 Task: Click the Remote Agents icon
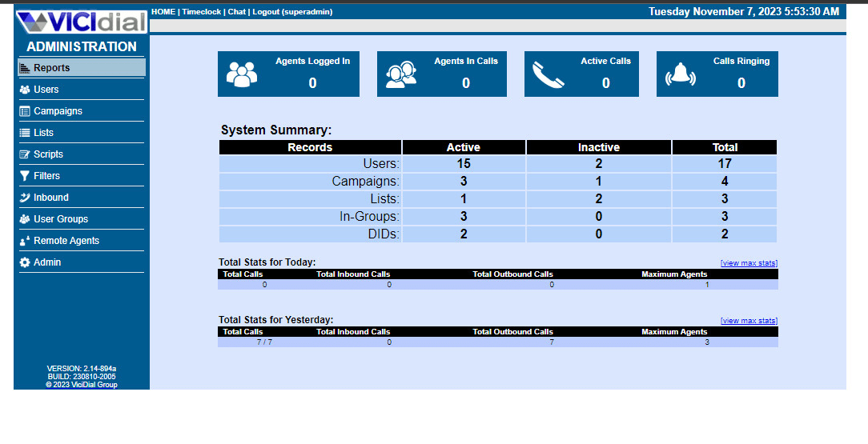pos(25,241)
